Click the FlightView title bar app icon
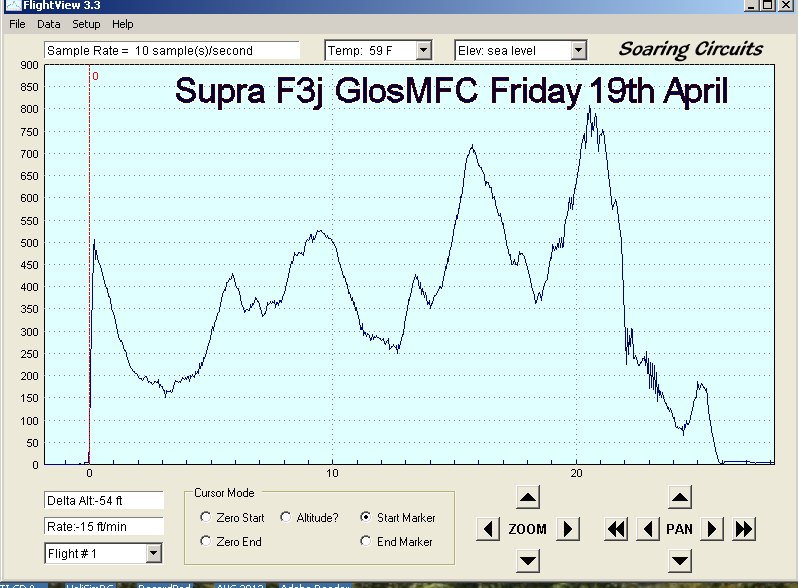This screenshot has height=588, width=798. [x=12, y=6]
